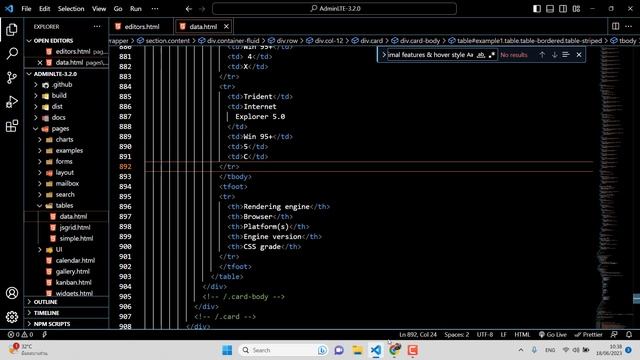Switch to the editors.html tab
Viewport: 640px width, 360px height.
(141, 27)
